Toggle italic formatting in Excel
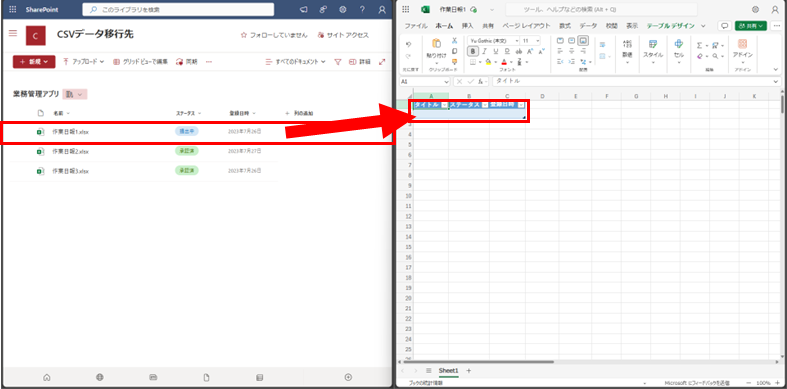787x389 pixels. (x=485, y=51)
